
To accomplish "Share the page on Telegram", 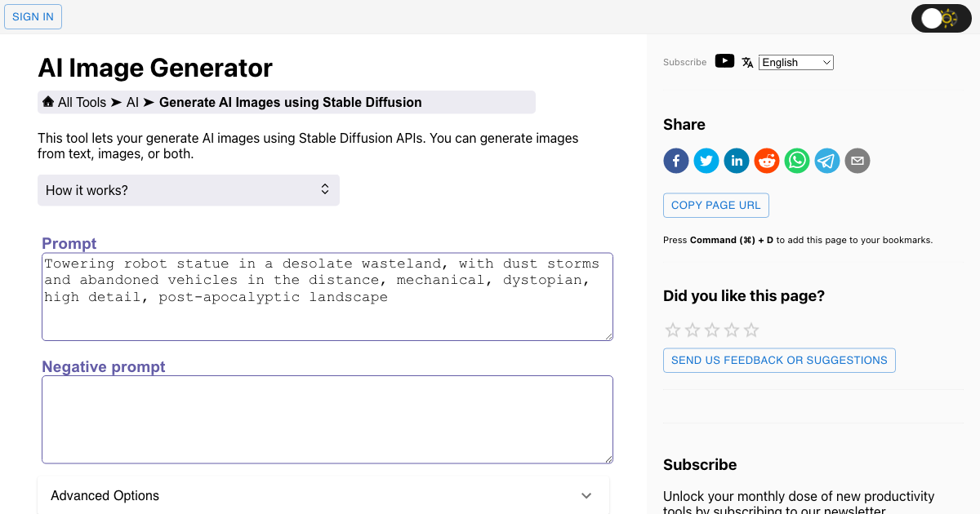I will (x=826, y=160).
